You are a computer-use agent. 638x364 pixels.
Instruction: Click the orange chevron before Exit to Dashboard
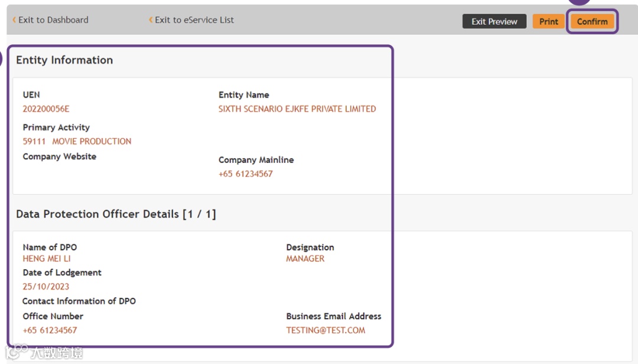14,20
